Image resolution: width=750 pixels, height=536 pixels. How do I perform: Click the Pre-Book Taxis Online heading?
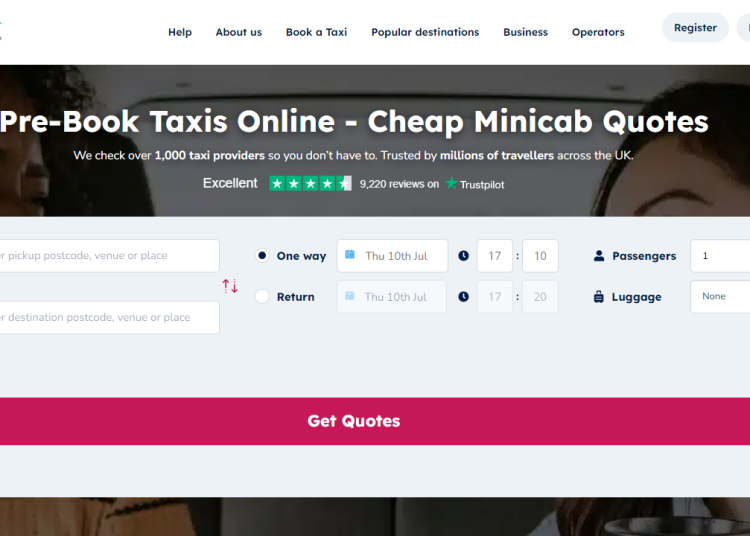point(354,121)
